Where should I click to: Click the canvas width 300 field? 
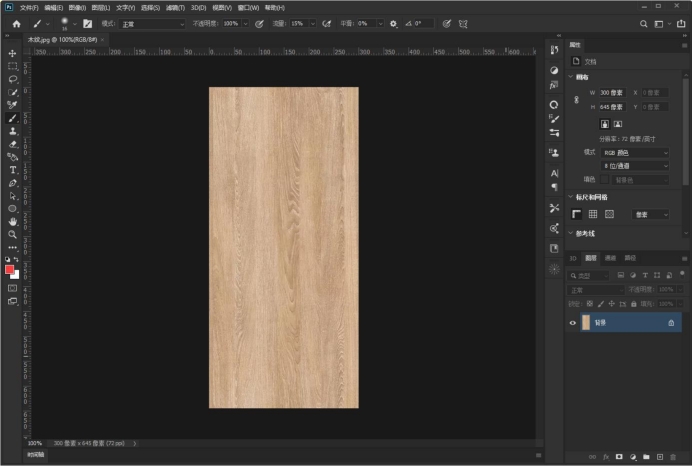(612, 93)
